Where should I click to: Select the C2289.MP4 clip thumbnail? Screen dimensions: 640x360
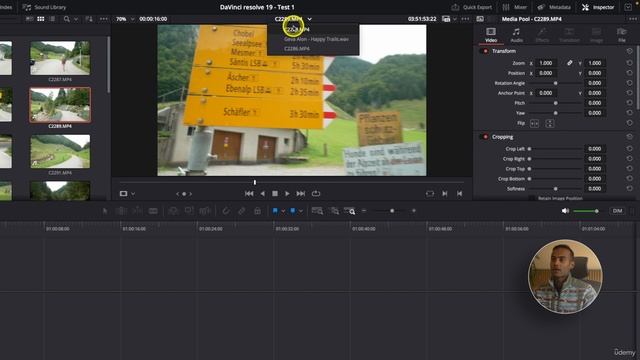(60, 105)
